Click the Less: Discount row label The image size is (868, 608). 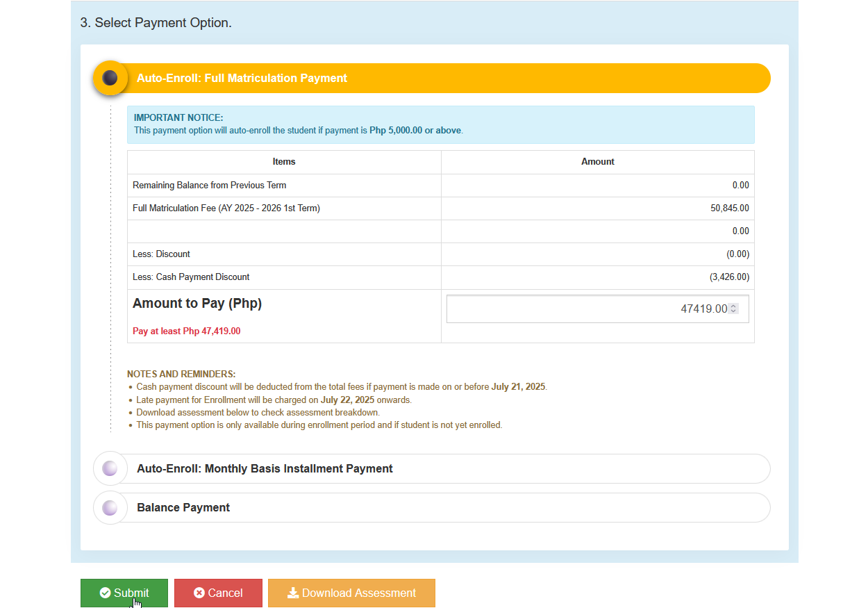pyautogui.click(x=161, y=254)
